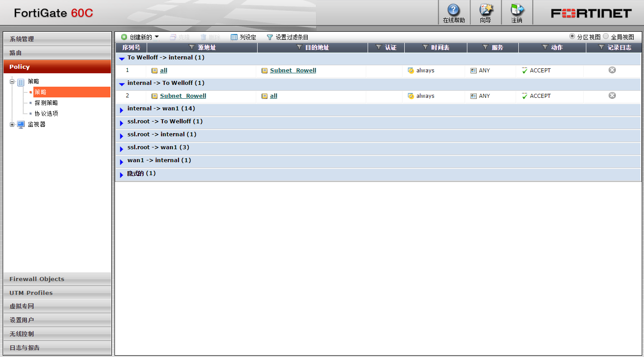Collapse the policy (策略) tree node
The image size is (644, 357).
[12, 82]
